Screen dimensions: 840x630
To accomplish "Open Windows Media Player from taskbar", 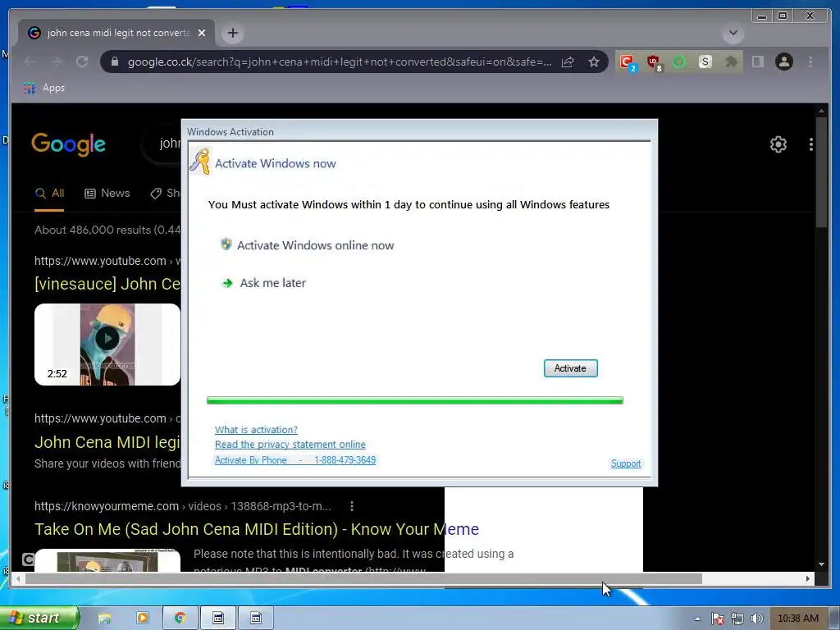I will click(x=143, y=619).
